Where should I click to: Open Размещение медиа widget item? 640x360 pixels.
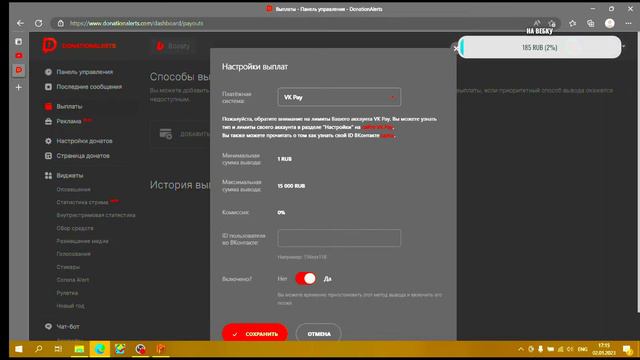(x=82, y=241)
